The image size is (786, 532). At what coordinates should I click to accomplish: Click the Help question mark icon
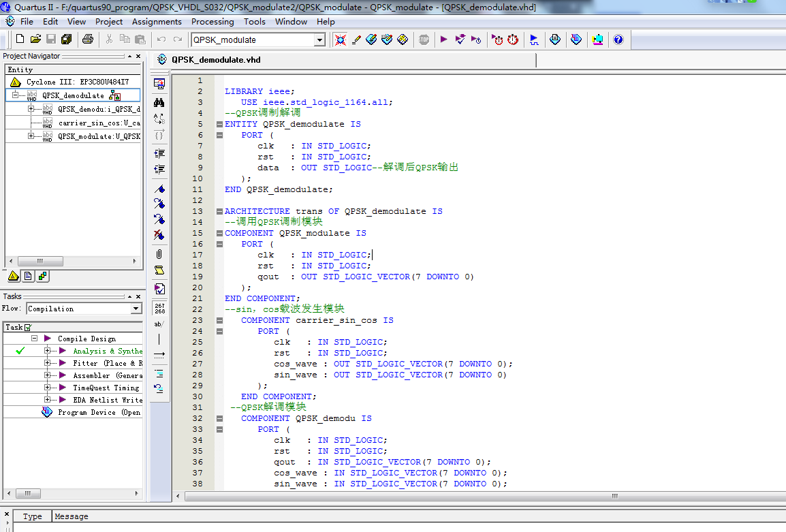618,40
